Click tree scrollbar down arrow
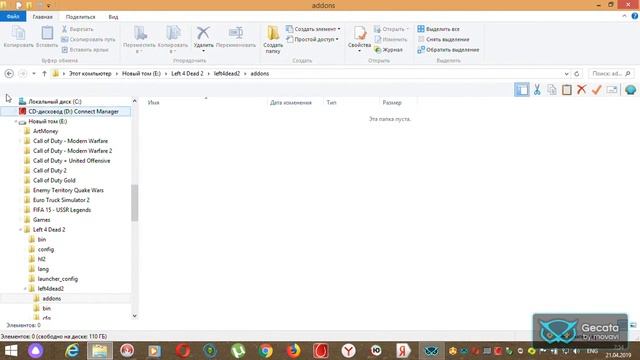 pyautogui.click(x=135, y=316)
